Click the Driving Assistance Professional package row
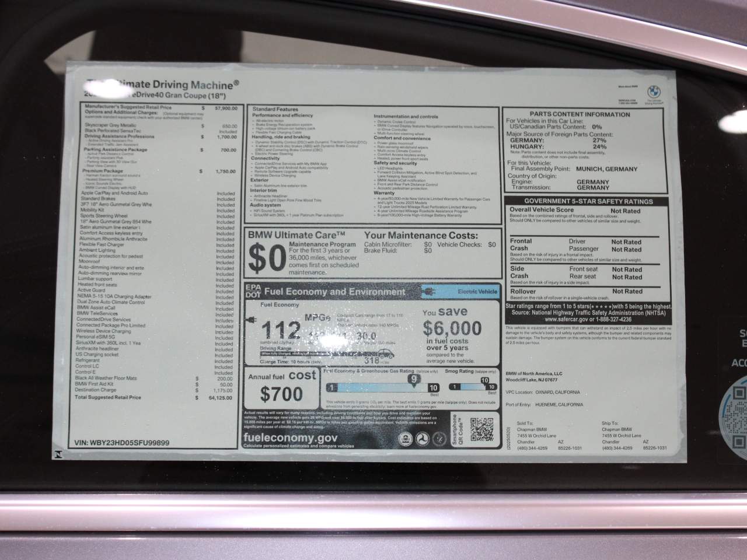Viewport: 747px width, 560px height. click(160, 136)
